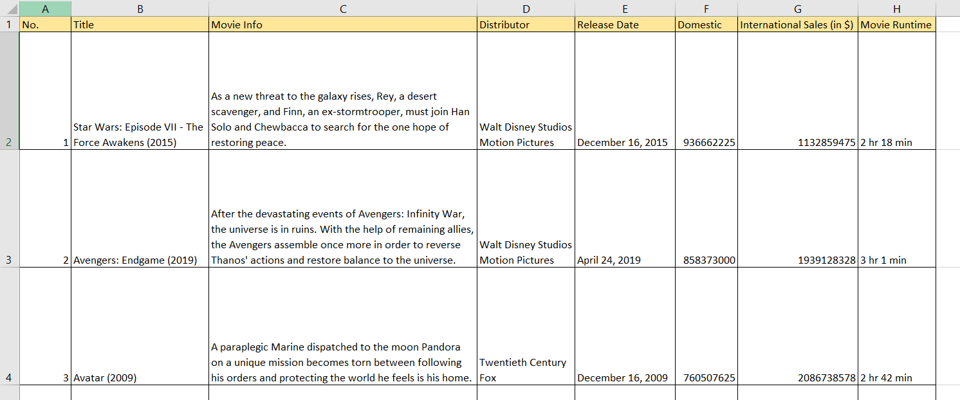Select row 4 header

click(x=9, y=326)
